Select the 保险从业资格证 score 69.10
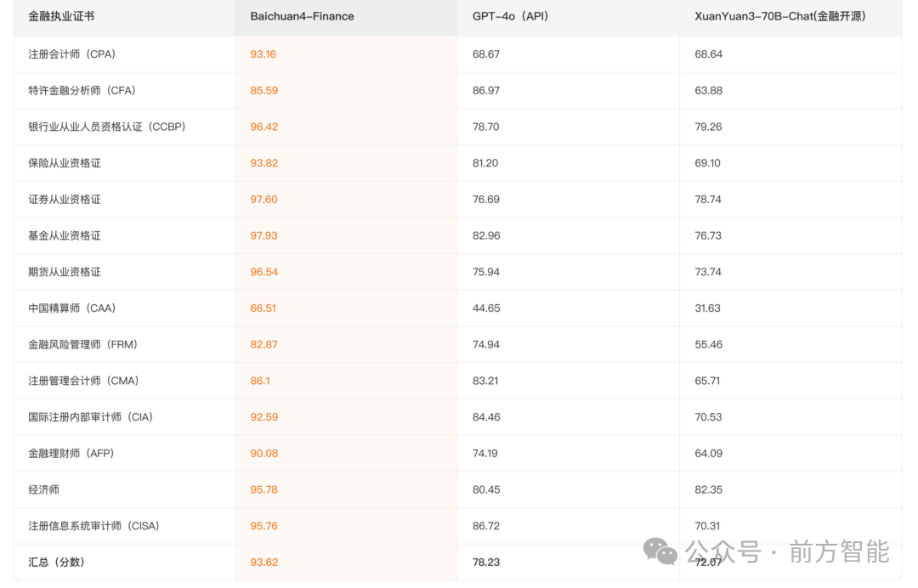This screenshot has height=588, width=918. point(708,162)
